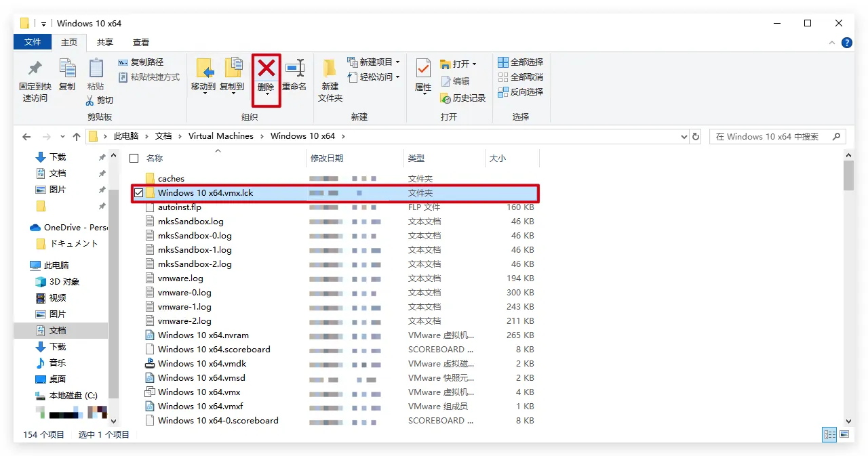Refresh the folder view

(x=695, y=136)
